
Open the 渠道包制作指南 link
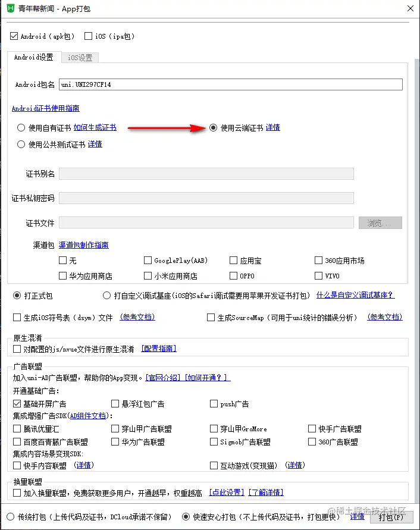click(83, 244)
